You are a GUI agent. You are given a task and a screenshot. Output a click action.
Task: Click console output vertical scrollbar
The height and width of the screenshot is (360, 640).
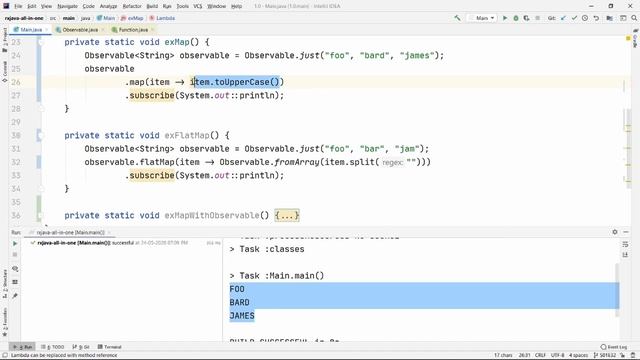[x=616, y=289]
